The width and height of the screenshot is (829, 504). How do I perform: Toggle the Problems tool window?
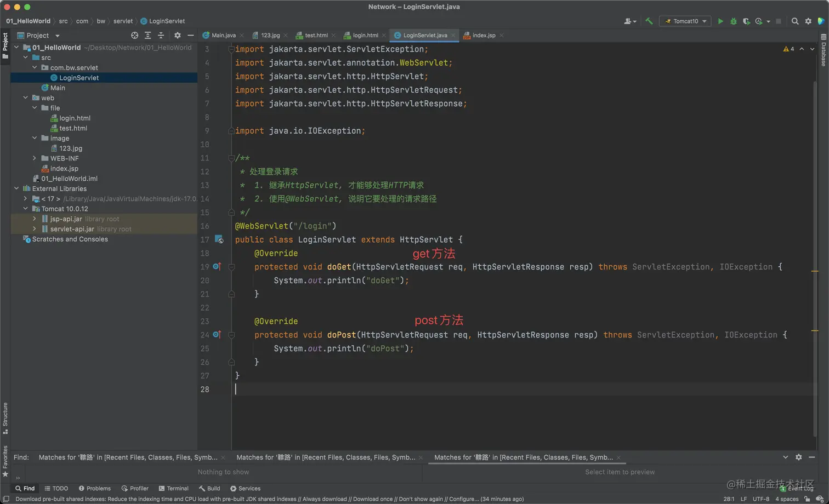pos(94,488)
